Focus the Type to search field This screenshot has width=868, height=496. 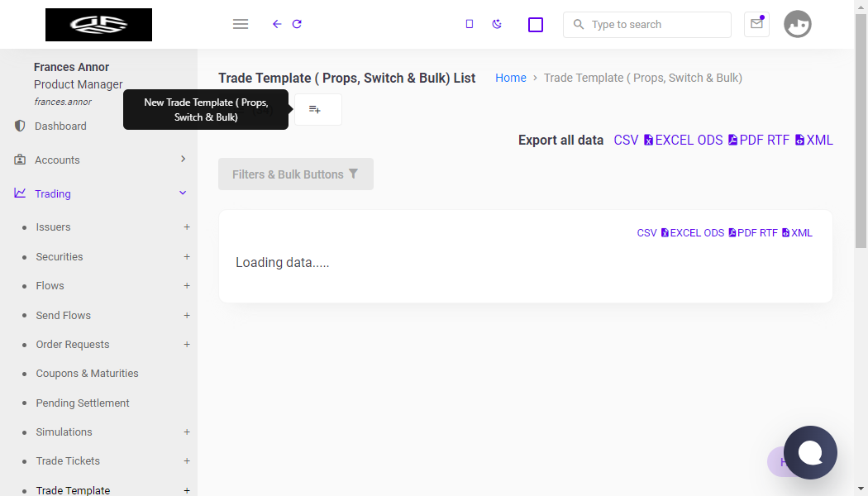click(x=646, y=25)
